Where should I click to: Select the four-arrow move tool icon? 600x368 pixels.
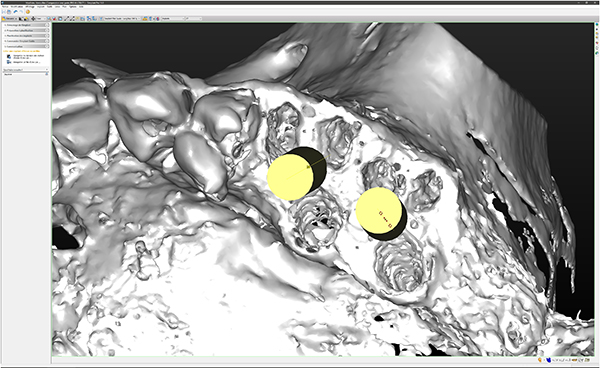click(x=33, y=18)
